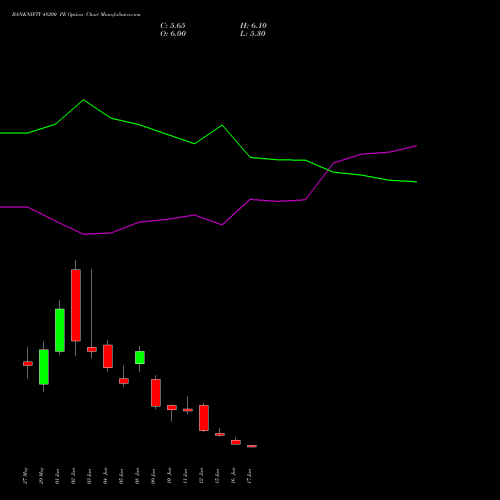
Task: Click the '05 Jun' date axis label
Action: [122, 476]
